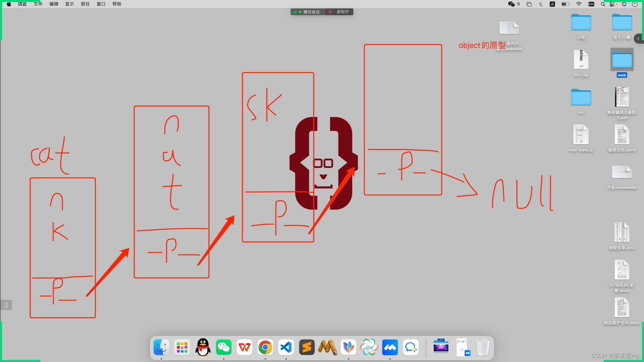Open the 帮助 menu
This screenshot has width=644, height=362.
[x=117, y=4]
